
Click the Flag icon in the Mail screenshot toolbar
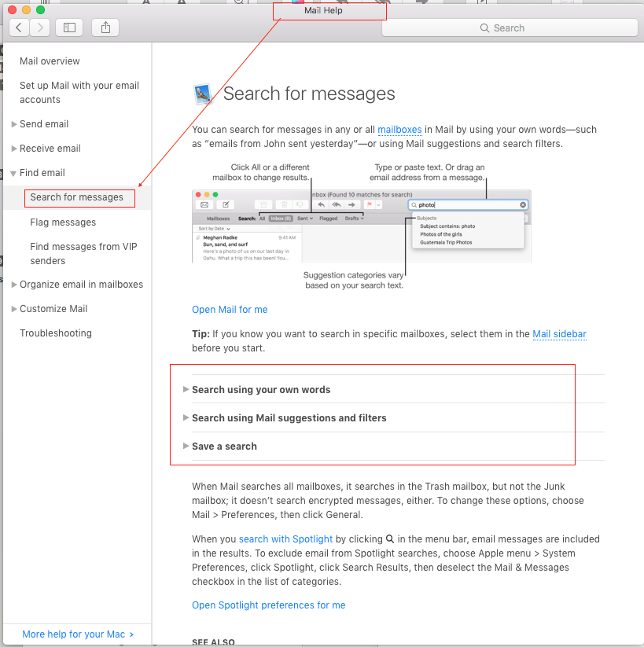(370, 204)
